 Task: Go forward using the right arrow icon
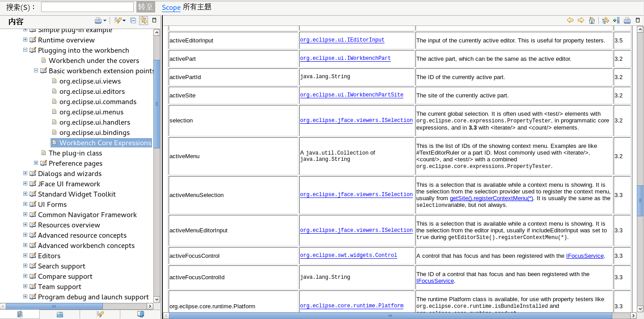[581, 20]
